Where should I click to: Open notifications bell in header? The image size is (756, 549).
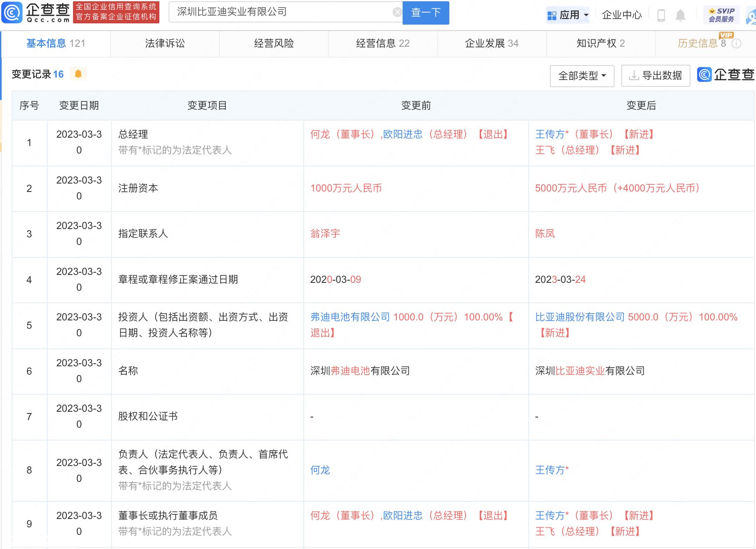coord(680,15)
